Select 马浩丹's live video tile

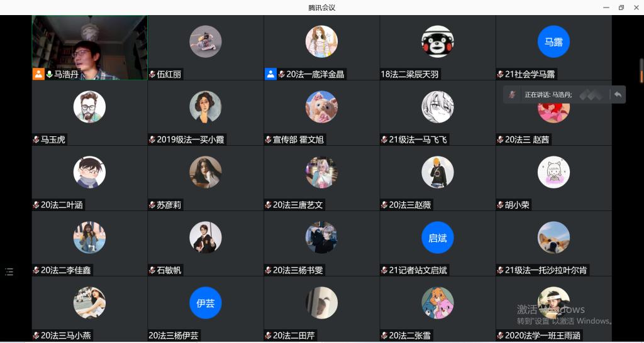click(89, 48)
